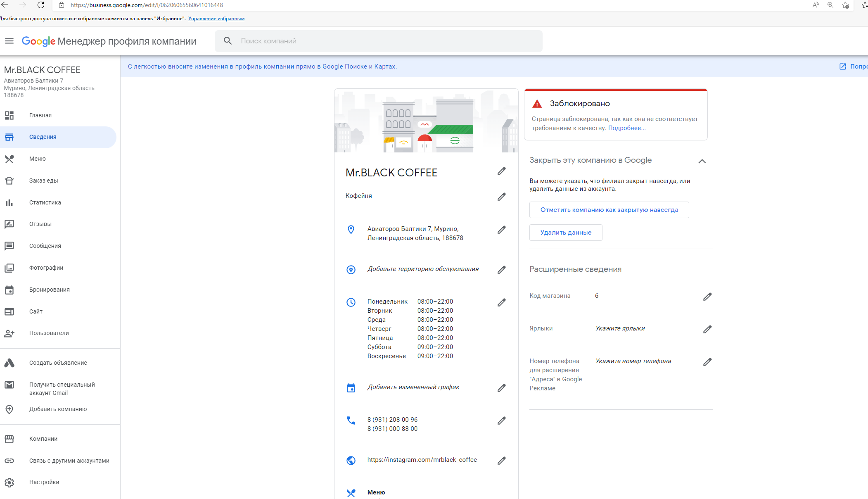Click Отметить компанию как закрытую навсегда button
Image resolution: width=868 pixels, height=499 pixels.
tap(609, 210)
